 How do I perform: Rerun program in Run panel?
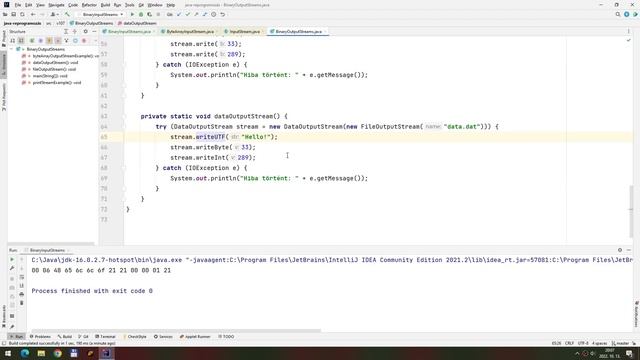pos(12,260)
